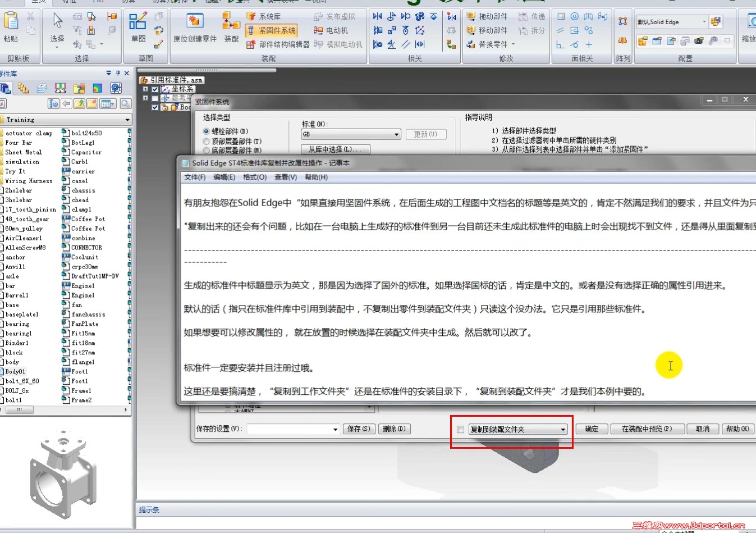Click the gear relationship icon in 相关 group
Image resolution: width=756 pixels, height=533 pixels.
click(419, 16)
